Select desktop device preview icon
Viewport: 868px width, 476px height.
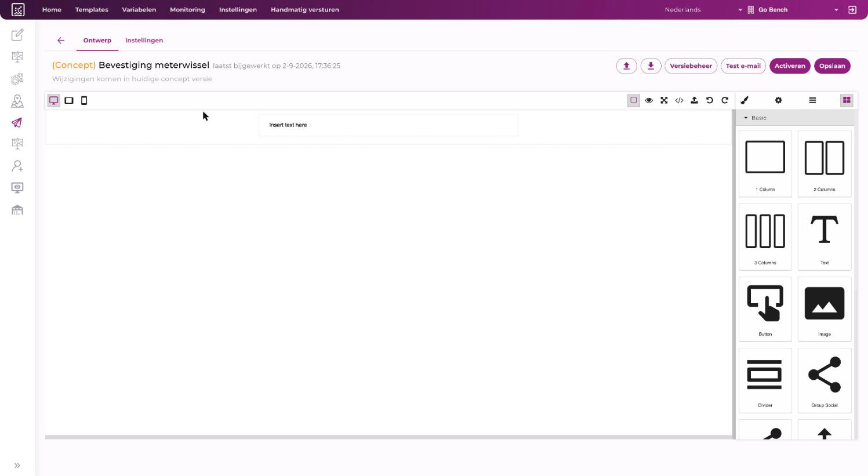[54, 100]
